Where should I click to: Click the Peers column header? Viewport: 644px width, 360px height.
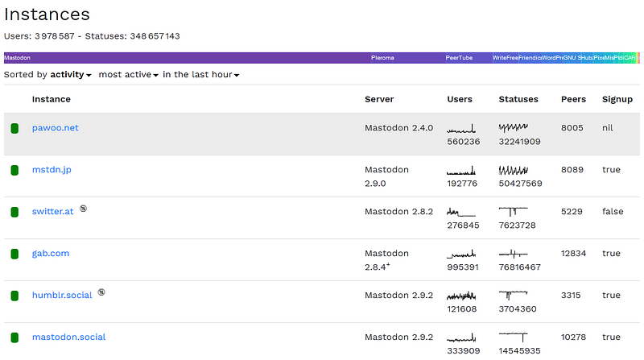coord(573,99)
